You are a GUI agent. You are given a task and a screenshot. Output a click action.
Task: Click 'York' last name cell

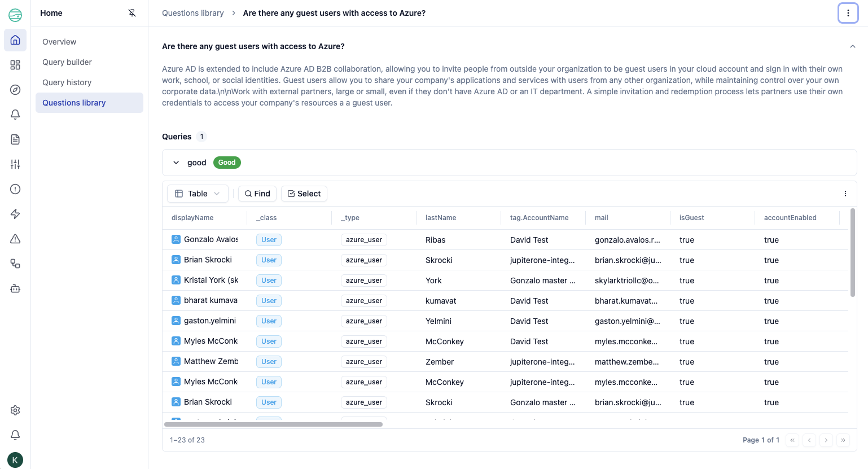(433, 280)
